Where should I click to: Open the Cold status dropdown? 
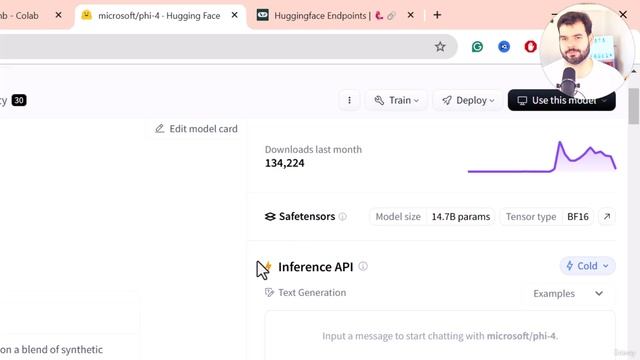[x=587, y=266]
